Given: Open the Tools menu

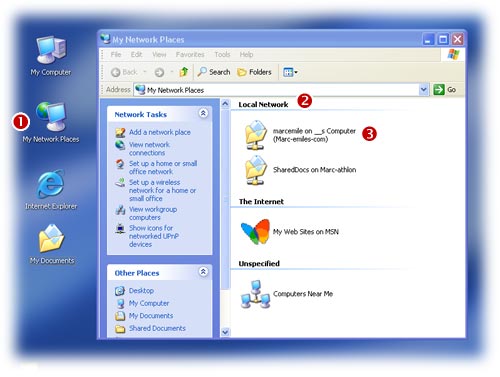Looking at the screenshot, I should [x=222, y=54].
